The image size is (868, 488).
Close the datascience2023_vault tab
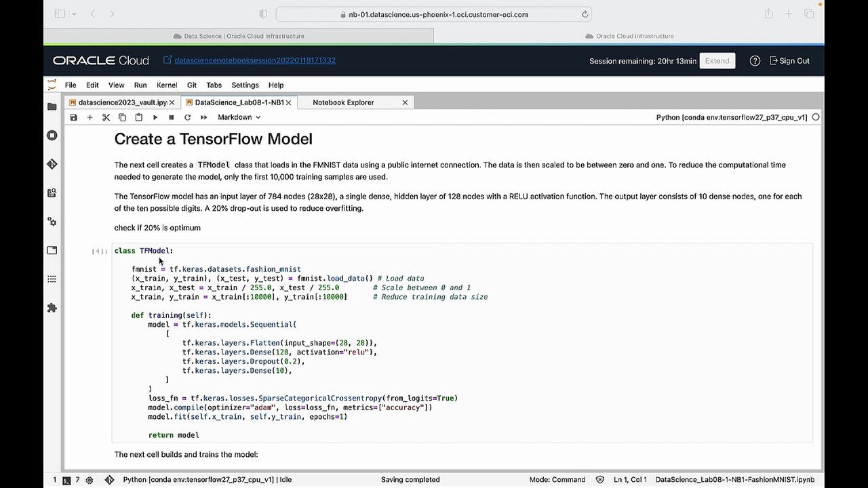(172, 102)
